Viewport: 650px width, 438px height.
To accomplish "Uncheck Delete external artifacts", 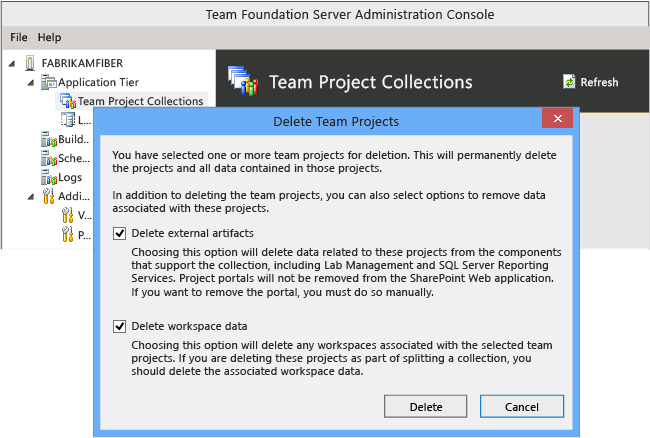I will 119,233.
